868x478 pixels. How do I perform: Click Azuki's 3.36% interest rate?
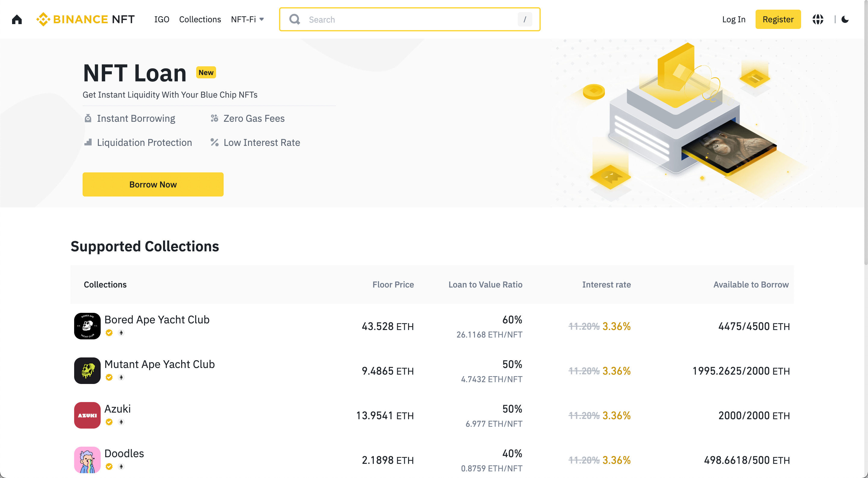point(616,415)
